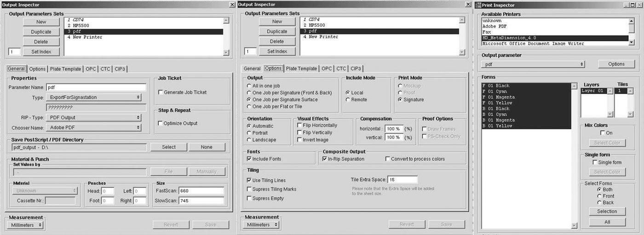Screen dimensions: 644x235
Task: Close the left Output Inspector window
Action: pos(232,5)
